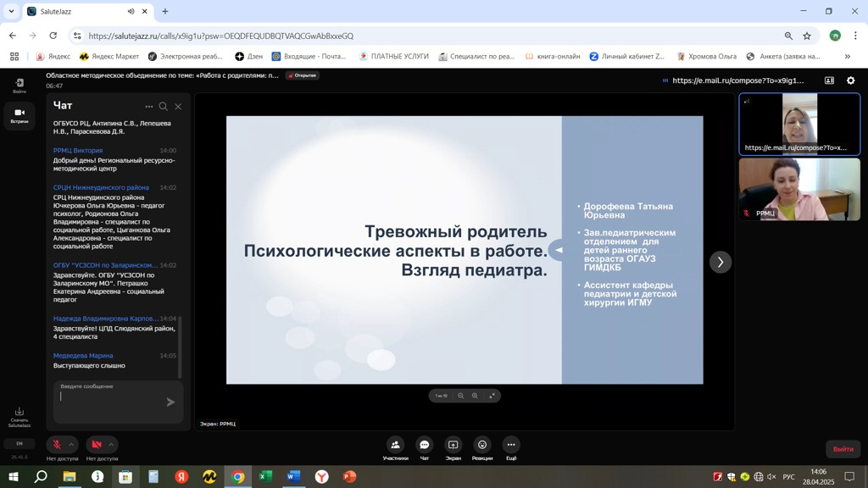868x488 pixels.
Task: Toggle the disabled camera button
Action: click(x=97, y=445)
